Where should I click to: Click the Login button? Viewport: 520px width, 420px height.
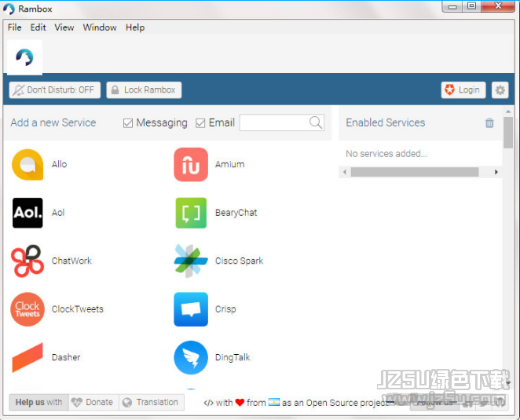click(x=463, y=89)
